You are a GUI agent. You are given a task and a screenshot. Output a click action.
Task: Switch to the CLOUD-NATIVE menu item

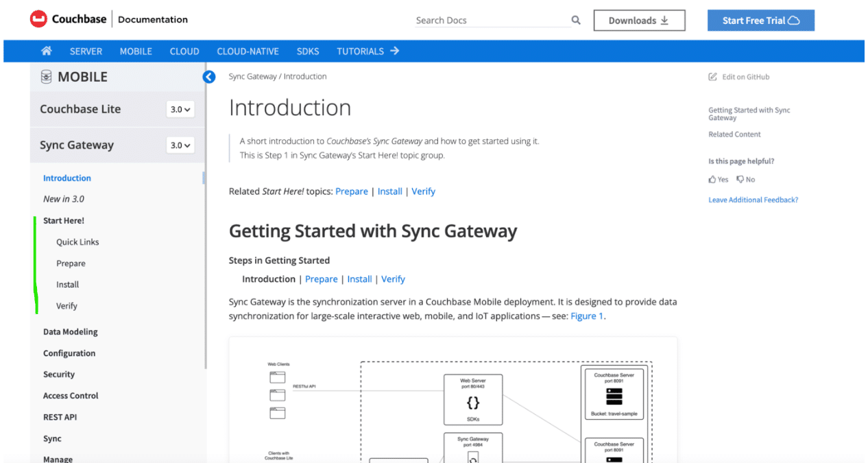coord(248,51)
